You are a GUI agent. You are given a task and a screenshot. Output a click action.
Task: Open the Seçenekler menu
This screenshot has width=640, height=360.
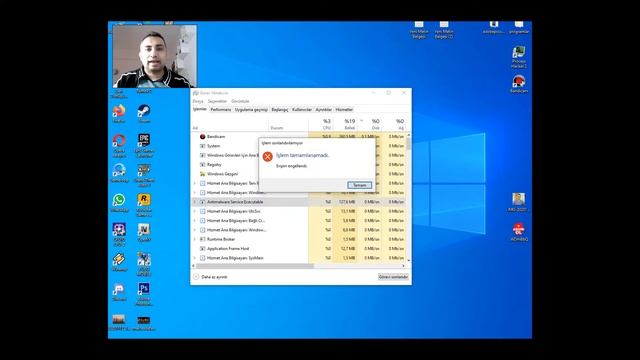click(x=217, y=101)
